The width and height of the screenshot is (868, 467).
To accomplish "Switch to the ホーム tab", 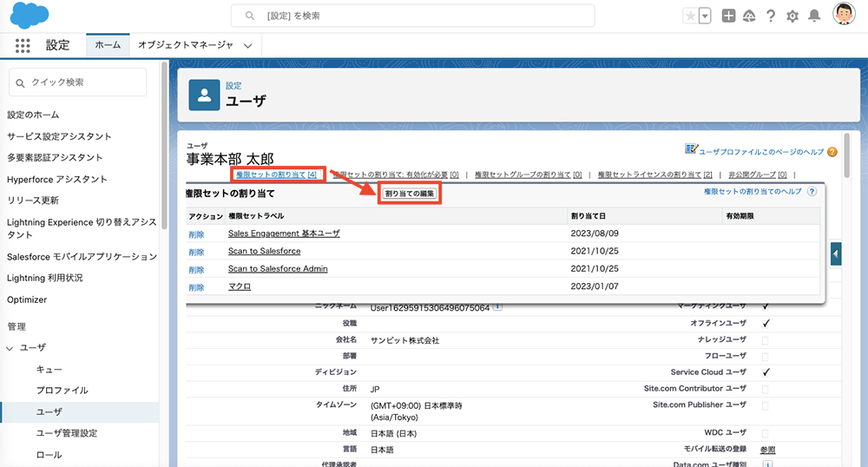I will click(108, 45).
